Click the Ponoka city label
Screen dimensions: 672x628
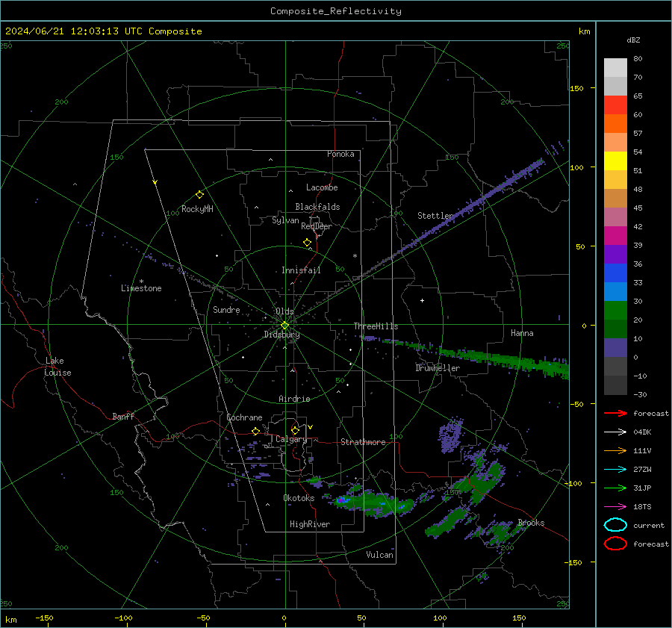(x=340, y=154)
